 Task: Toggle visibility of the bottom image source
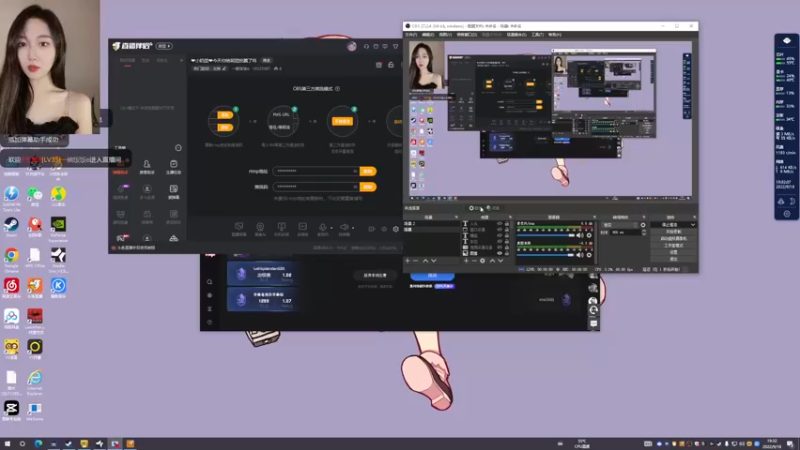pyautogui.click(x=499, y=253)
